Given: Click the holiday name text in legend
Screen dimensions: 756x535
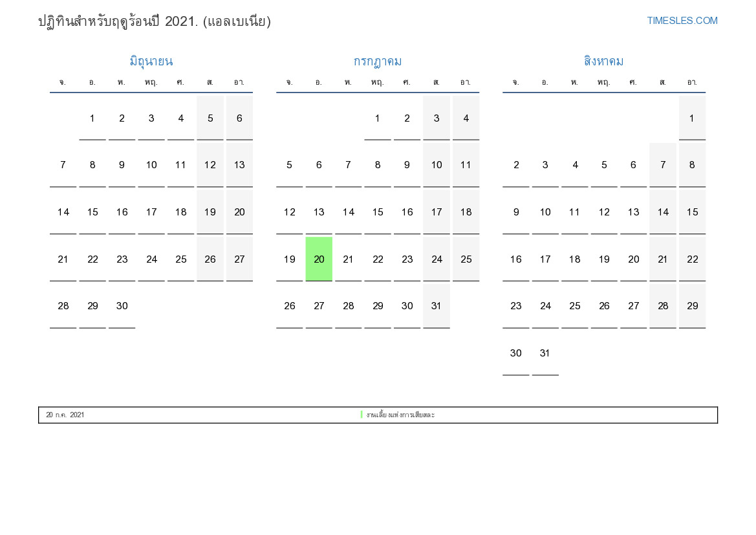Looking at the screenshot, I should [x=400, y=415].
